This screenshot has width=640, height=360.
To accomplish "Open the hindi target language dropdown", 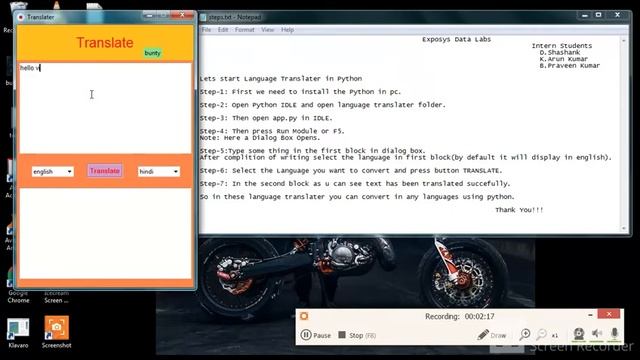I will (x=159, y=171).
